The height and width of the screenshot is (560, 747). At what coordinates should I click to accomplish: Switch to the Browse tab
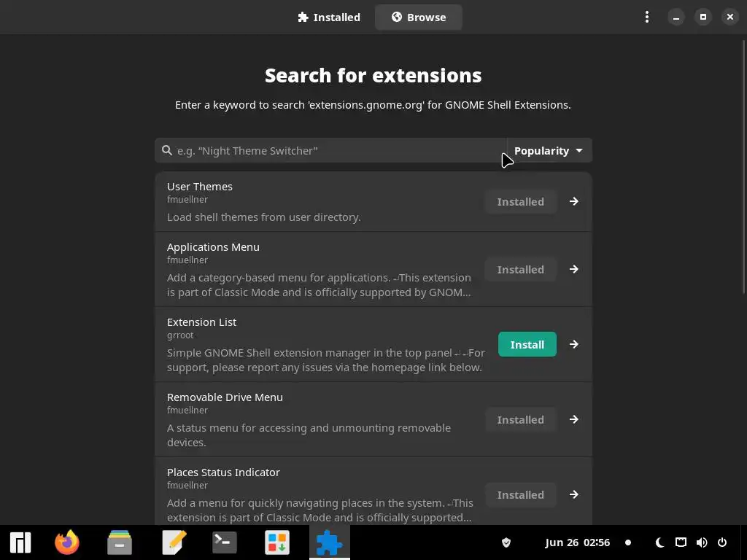(419, 17)
